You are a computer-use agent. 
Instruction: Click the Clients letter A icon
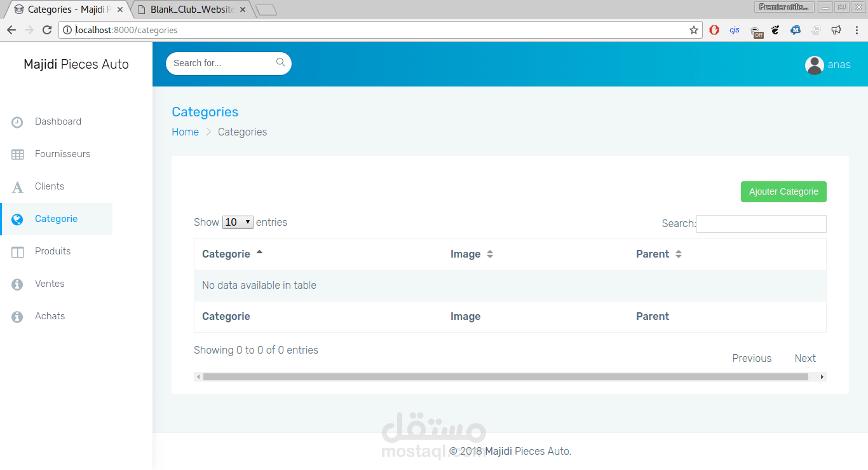(x=17, y=187)
